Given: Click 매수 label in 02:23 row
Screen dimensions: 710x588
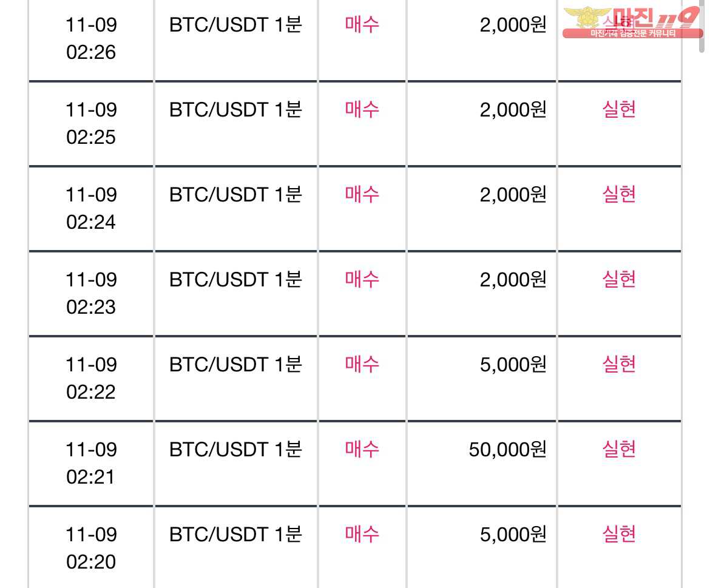Looking at the screenshot, I should click(x=362, y=279).
